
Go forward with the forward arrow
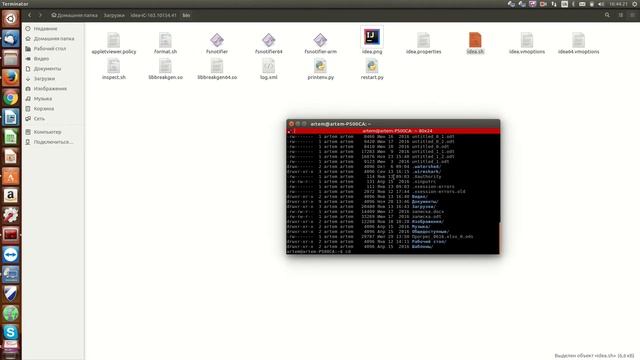point(40,15)
